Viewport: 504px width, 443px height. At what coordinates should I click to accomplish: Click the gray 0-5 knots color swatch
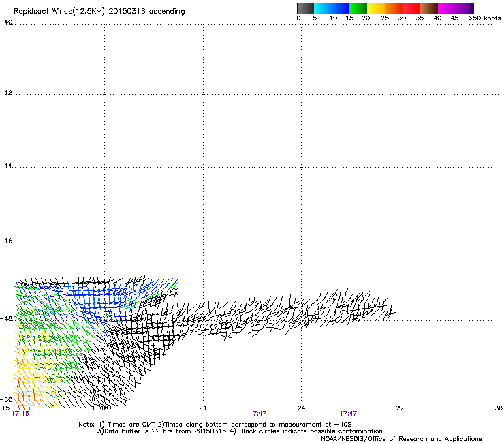(305, 8)
